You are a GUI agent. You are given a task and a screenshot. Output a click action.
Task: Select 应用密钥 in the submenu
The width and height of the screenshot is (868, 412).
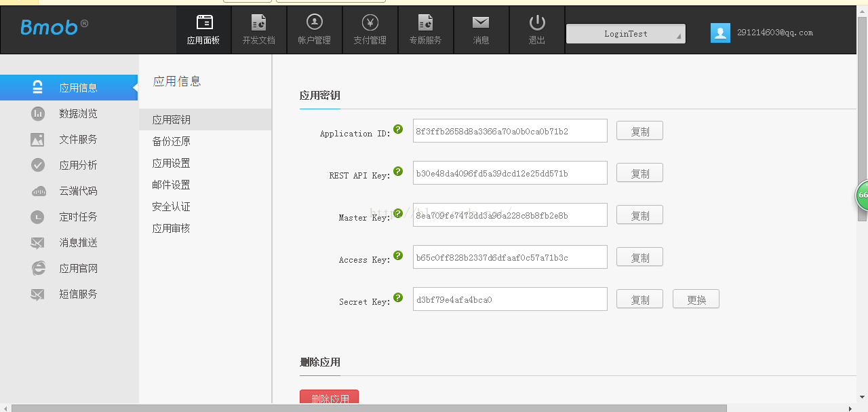(205, 119)
